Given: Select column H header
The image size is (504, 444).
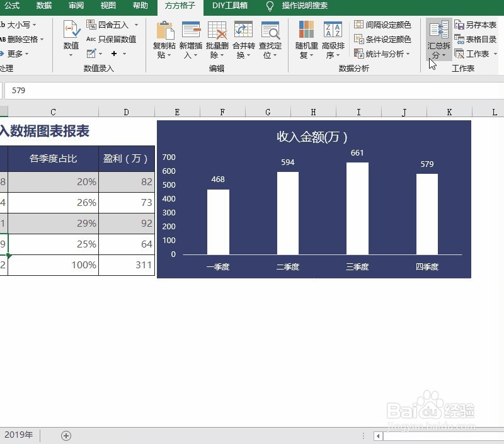Looking at the screenshot, I should point(313,112).
